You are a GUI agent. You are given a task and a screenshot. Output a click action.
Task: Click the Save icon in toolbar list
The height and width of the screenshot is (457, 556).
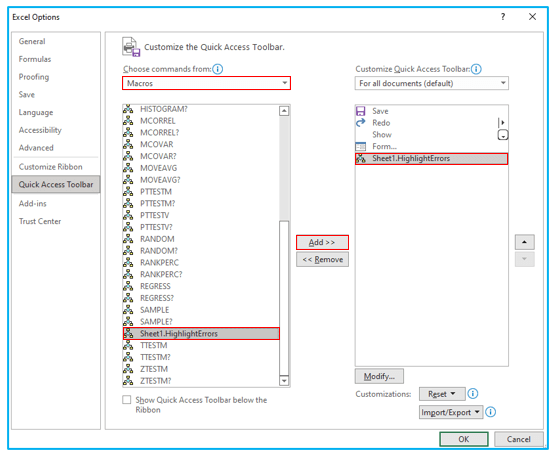(361, 111)
